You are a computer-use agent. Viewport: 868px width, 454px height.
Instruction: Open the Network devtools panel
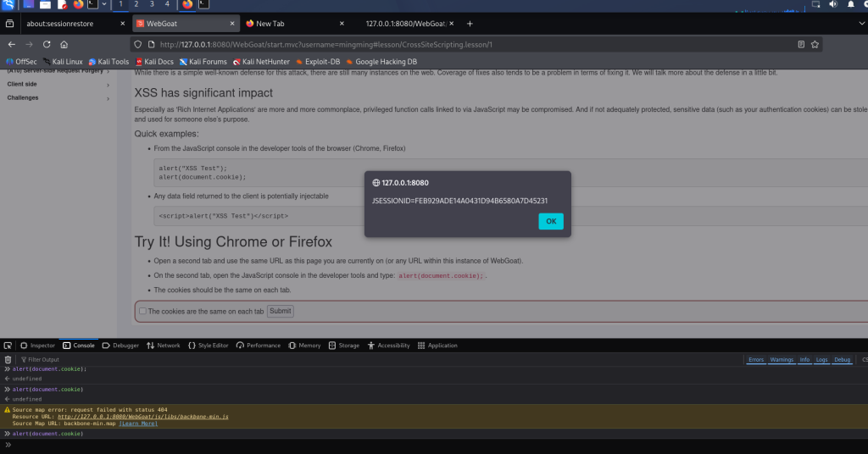coord(164,346)
